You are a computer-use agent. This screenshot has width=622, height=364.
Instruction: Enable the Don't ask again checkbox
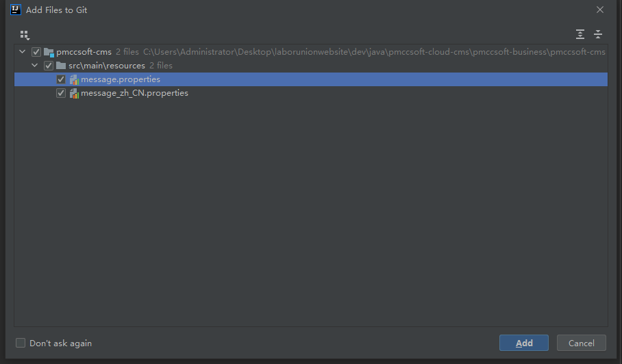pyautogui.click(x=21, y=343)
